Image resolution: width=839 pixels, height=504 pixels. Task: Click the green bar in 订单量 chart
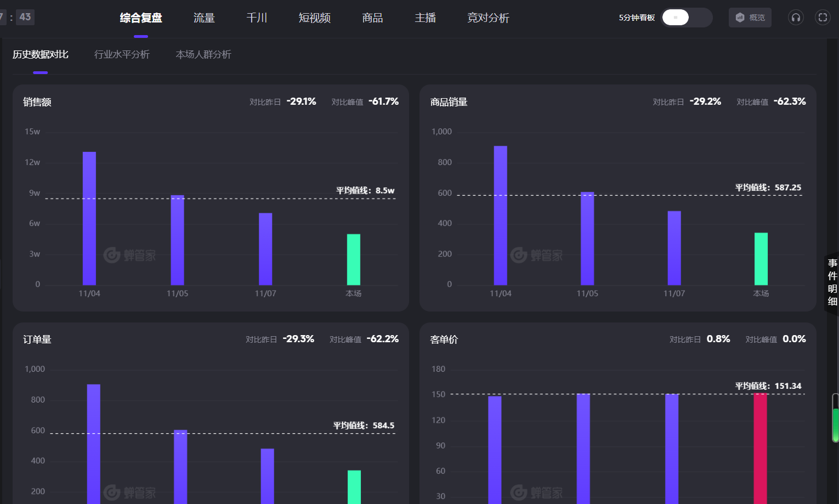354,487
